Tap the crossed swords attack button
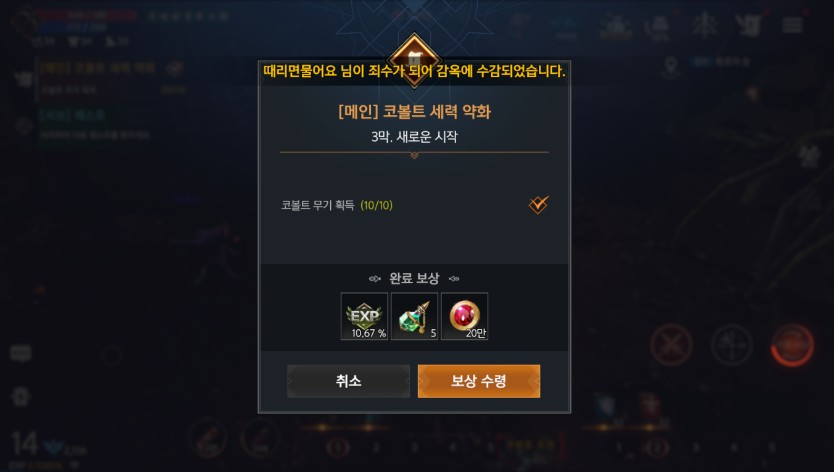834x472 pixels. [671, 346]
